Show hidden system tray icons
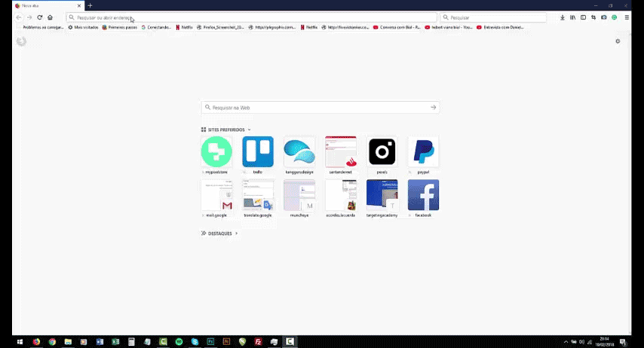 (566, 342)
